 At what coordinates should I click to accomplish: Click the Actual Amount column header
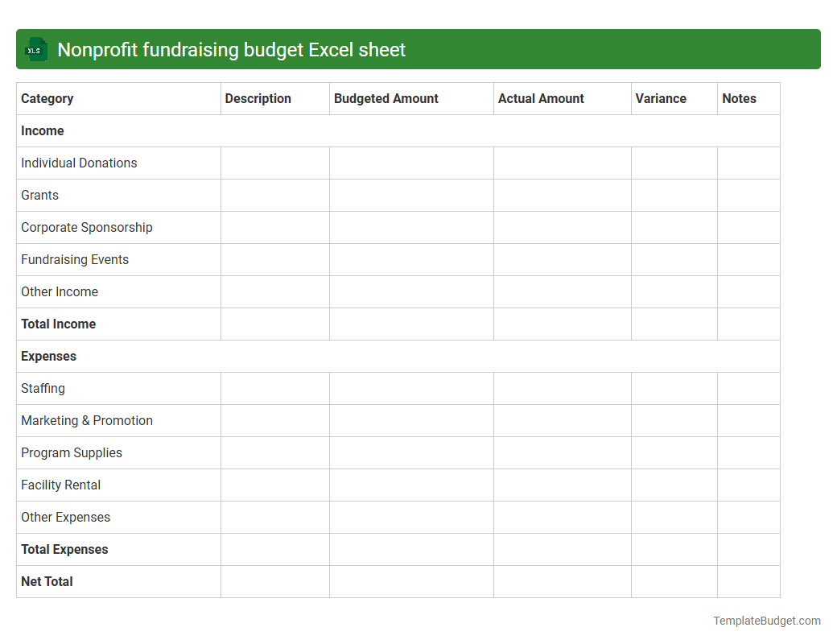click(x=541, y=98)
